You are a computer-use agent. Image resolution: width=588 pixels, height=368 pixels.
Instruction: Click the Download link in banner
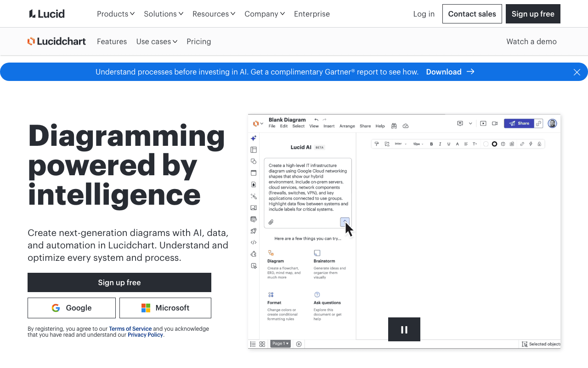coord(450,72)
